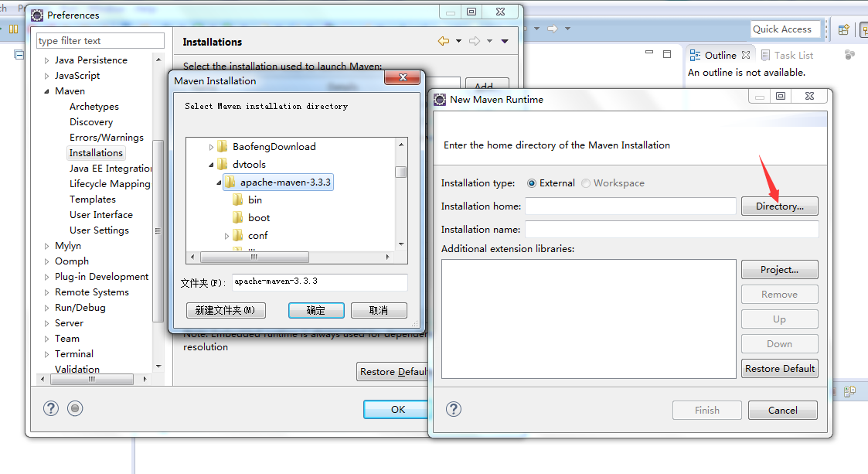868x474 pixels.
Task: Expand the Plug-in Development category
Action: pyautogui.click(x=46, y=277)
